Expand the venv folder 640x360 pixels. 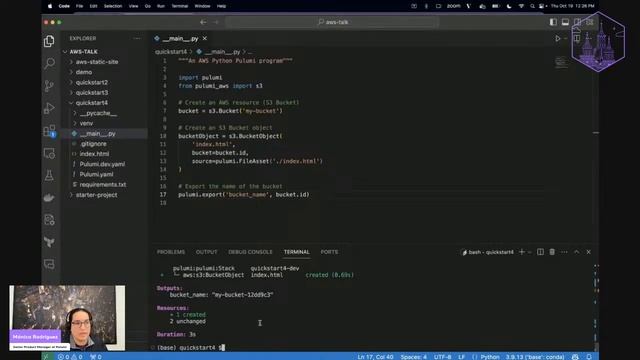point(86,123)
